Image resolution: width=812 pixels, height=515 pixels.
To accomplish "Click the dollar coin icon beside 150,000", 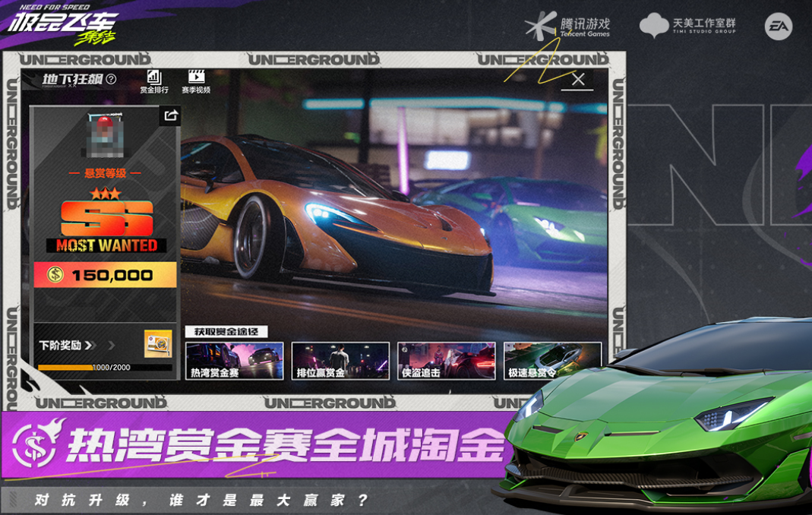I will pos(55,275).
